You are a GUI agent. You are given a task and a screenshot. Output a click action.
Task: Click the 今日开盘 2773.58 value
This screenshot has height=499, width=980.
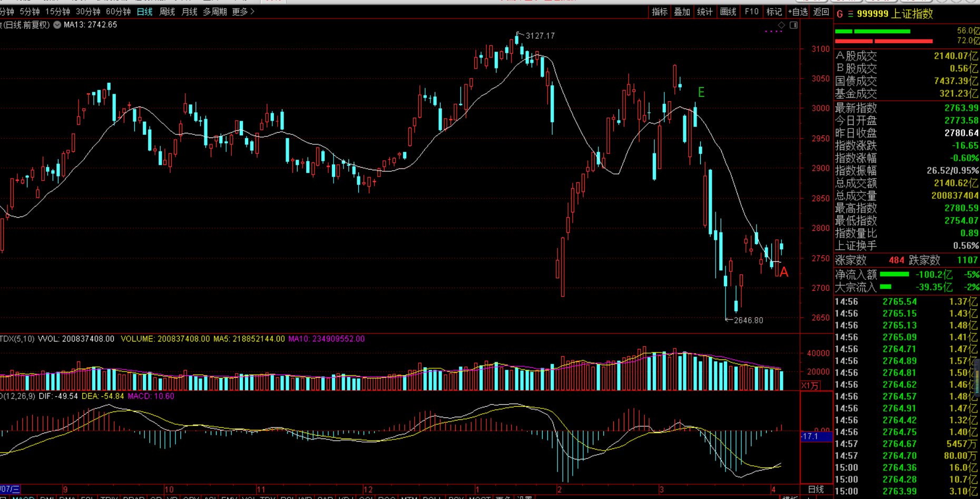click(x=961, y=121)
